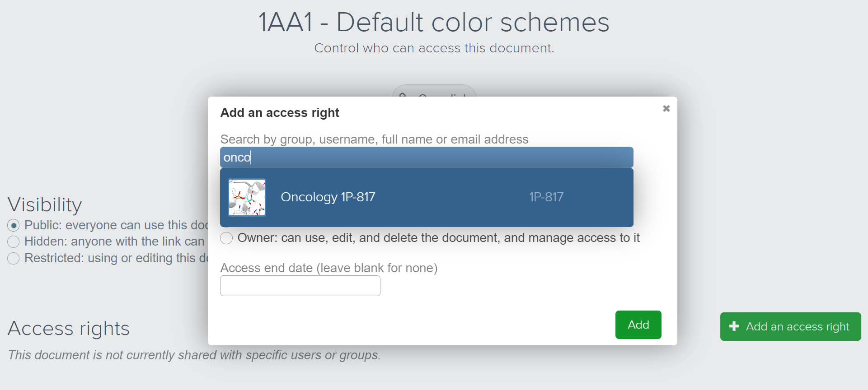
Task: Click the plus icon on the access right button
Action: click(x=734, y=326)
